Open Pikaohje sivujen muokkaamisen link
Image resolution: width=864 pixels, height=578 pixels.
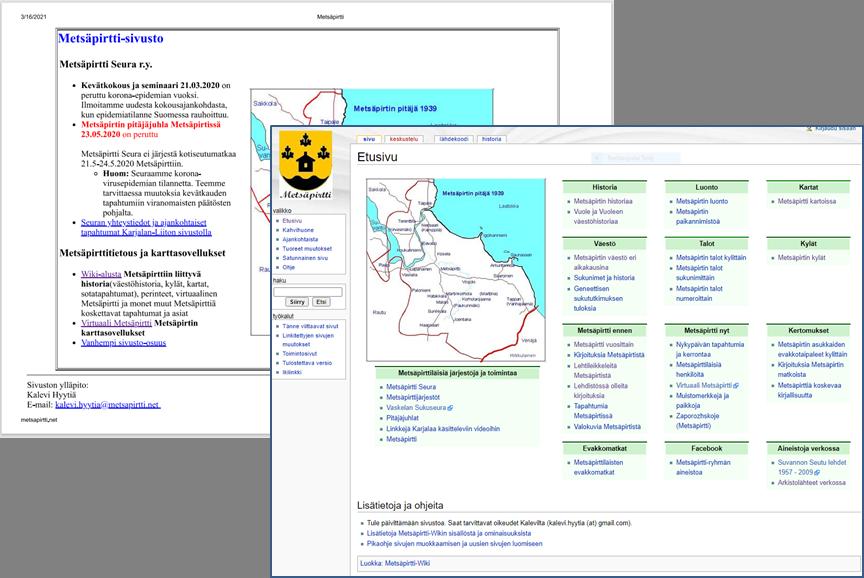(455, 543)
